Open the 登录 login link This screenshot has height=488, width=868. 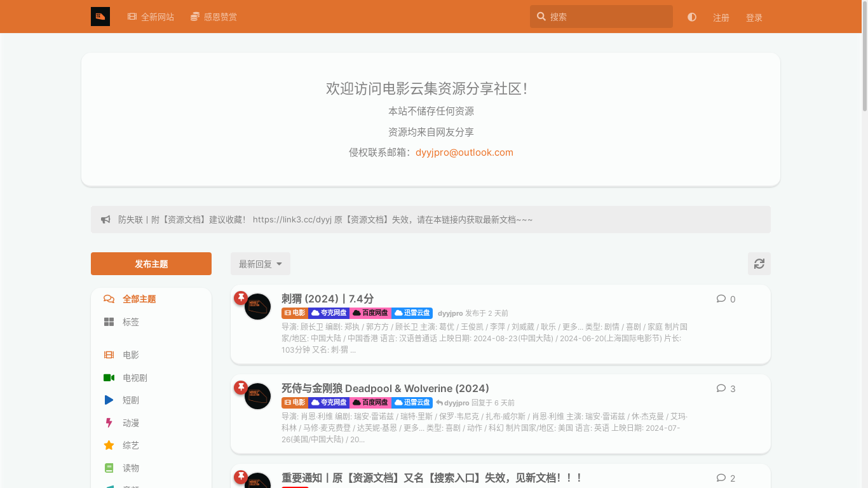pos(754,17)
